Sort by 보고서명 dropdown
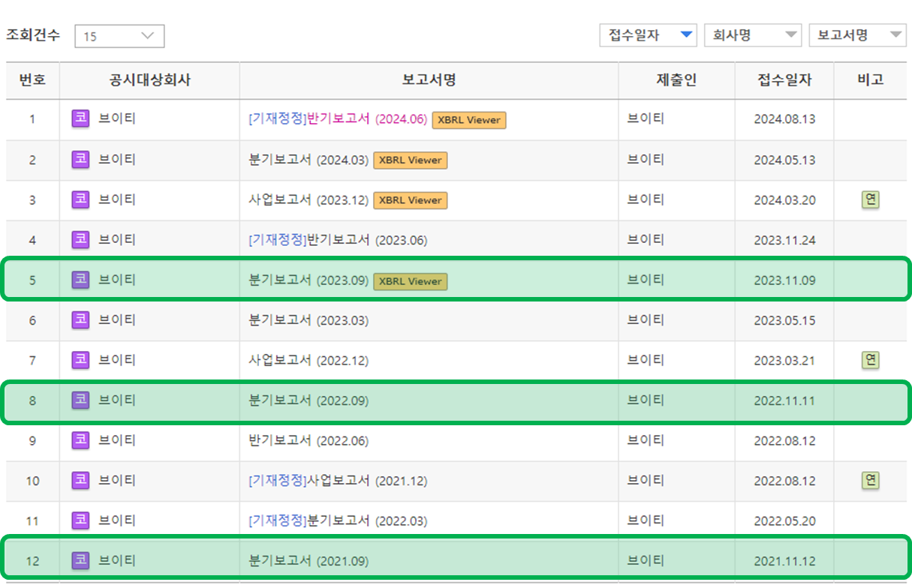912x588 pixels. point(857,35)
